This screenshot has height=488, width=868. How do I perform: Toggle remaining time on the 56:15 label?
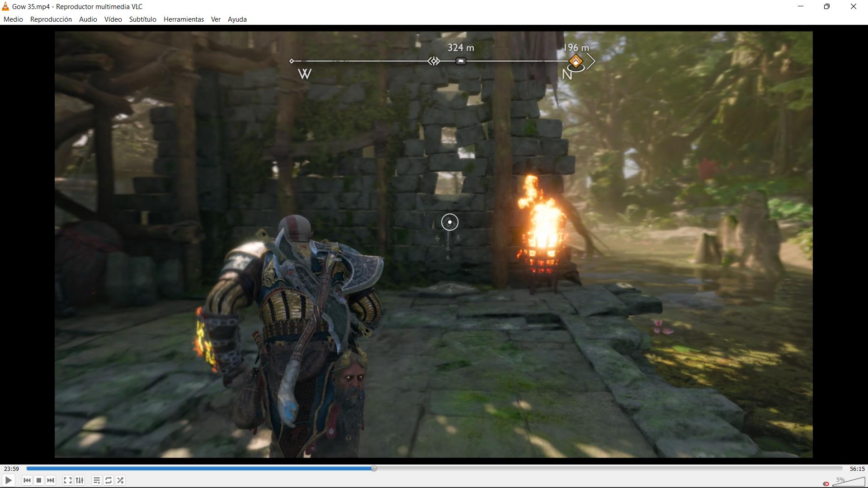857,469
